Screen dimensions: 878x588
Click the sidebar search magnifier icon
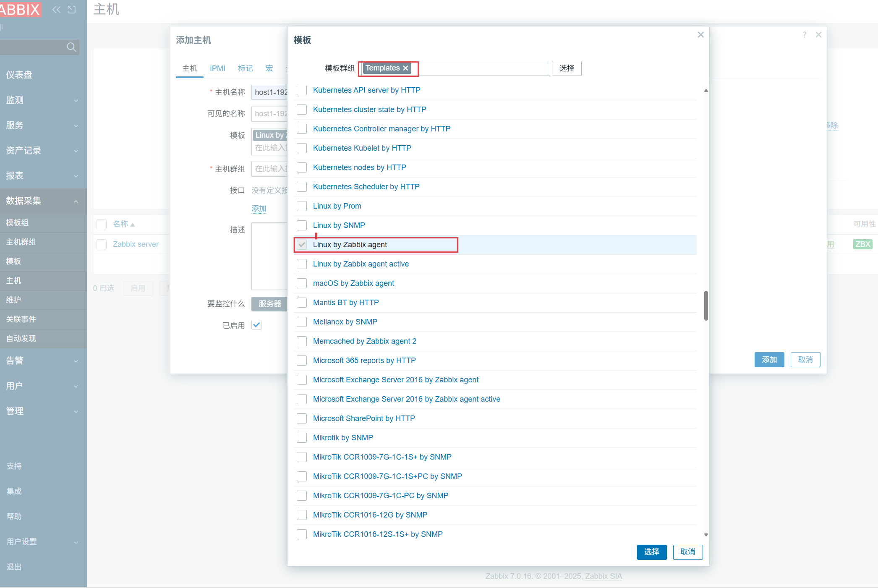click(x=72, y=47)
